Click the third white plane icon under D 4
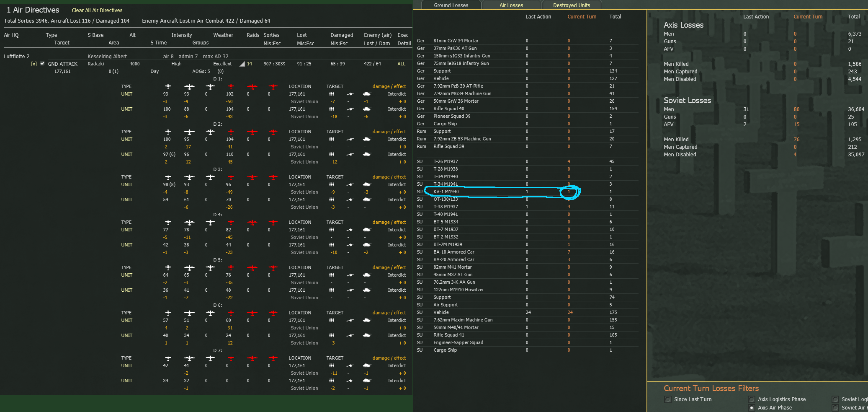The width and height of the screenshot is (868, 412). coord(210,223)
